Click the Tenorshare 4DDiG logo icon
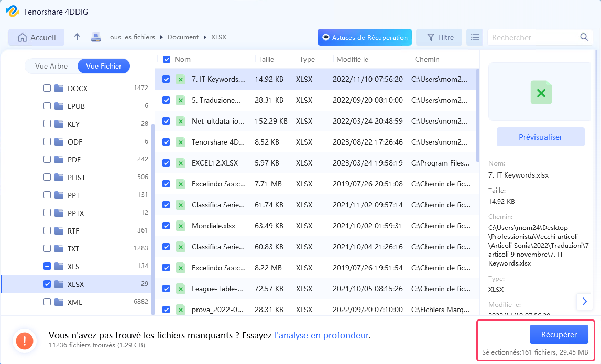Screen dimensions: 601x364 click(13, 11)
